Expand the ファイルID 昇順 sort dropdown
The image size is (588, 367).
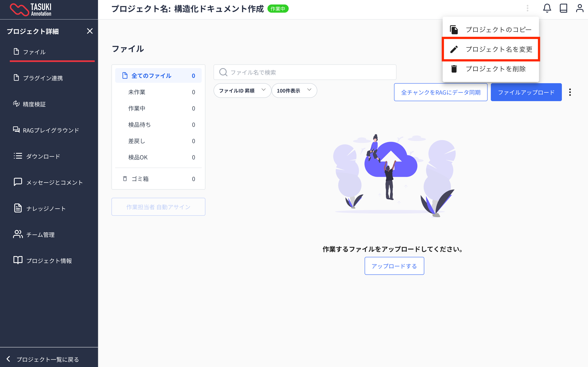242,91
